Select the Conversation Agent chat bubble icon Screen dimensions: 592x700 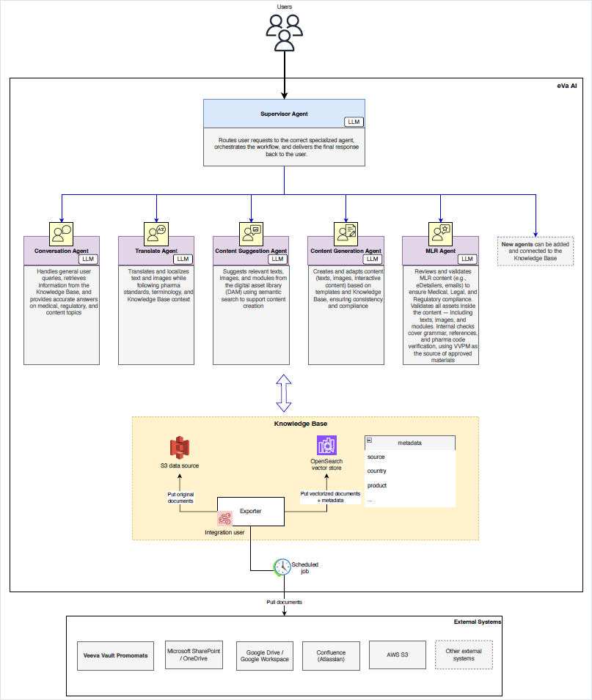pos(62,233)
